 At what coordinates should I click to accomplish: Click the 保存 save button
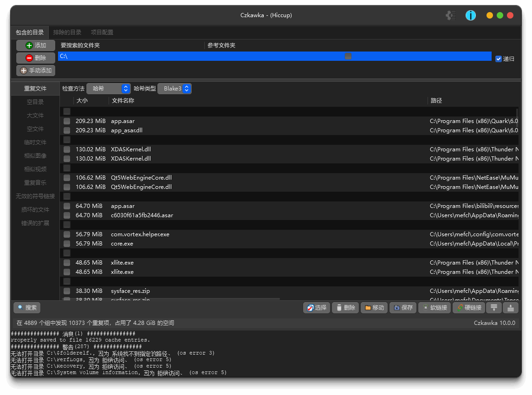(x=403, y=308)
